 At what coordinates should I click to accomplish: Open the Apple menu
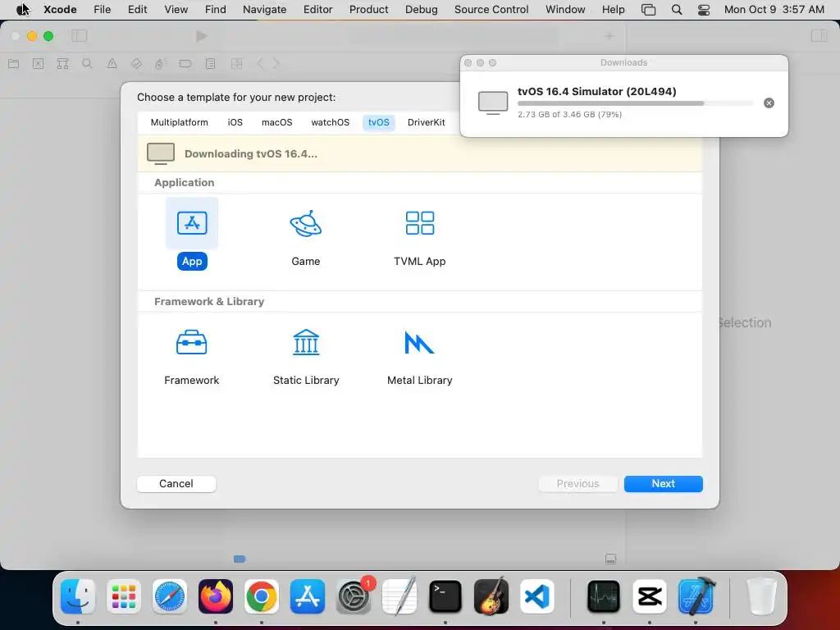tap(22, 9)
